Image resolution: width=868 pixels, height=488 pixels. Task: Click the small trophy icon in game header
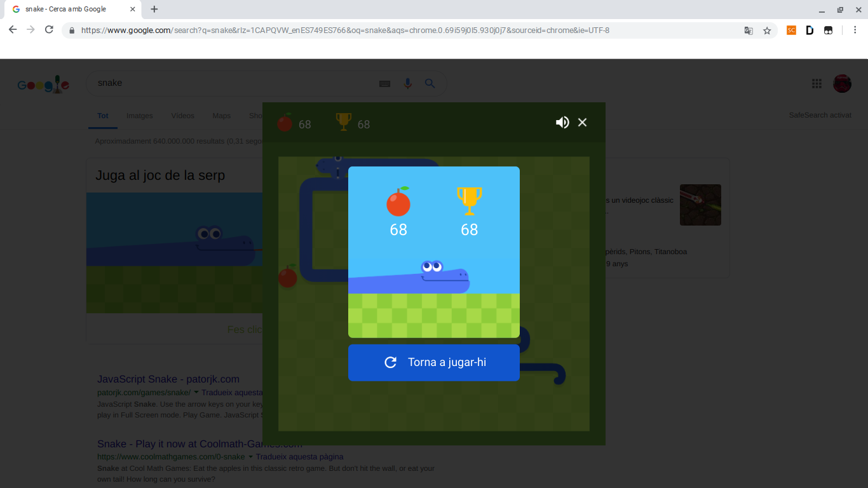pyautogui.click(x=343, y=122)
